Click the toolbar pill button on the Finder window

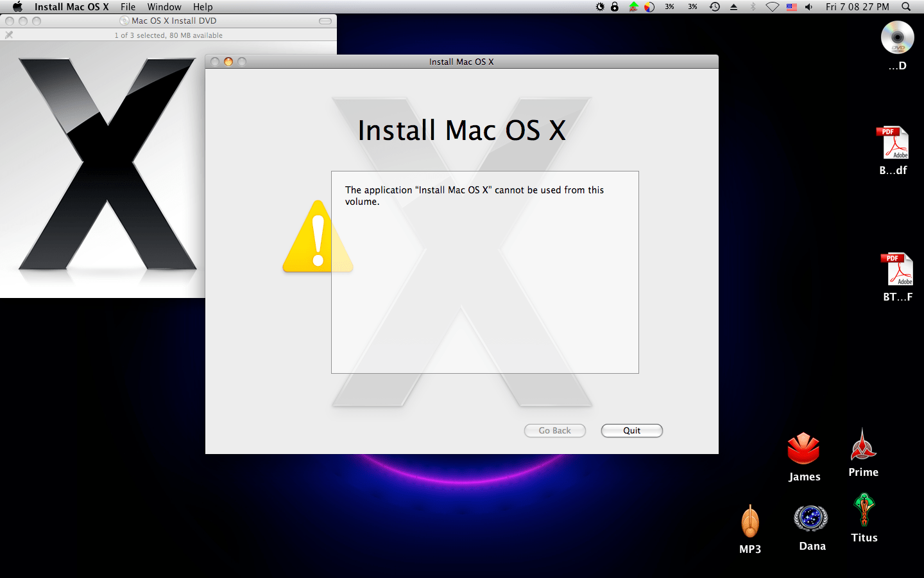(325, 21)
